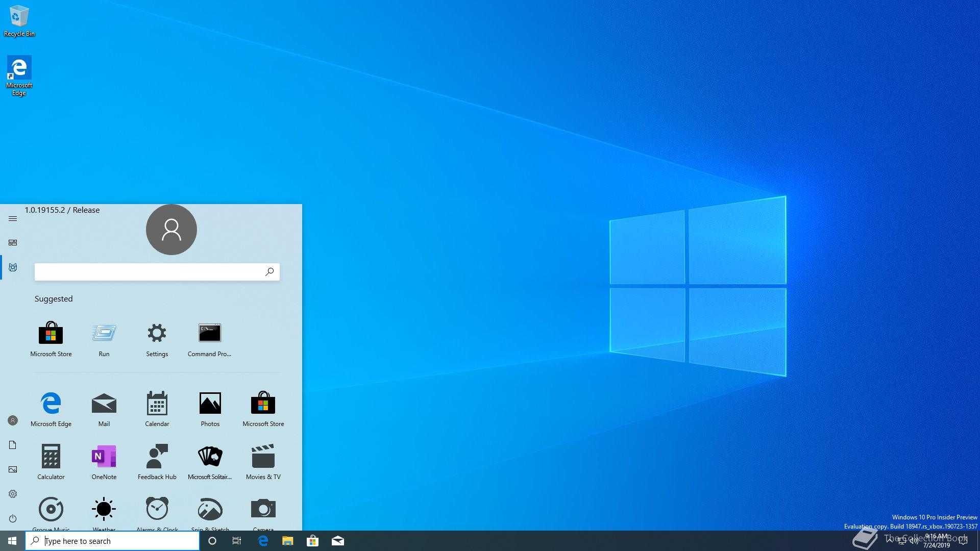Open the Mail app in Start menu
Viewport: 980px width, 551px height.
(x=104, y=409)
